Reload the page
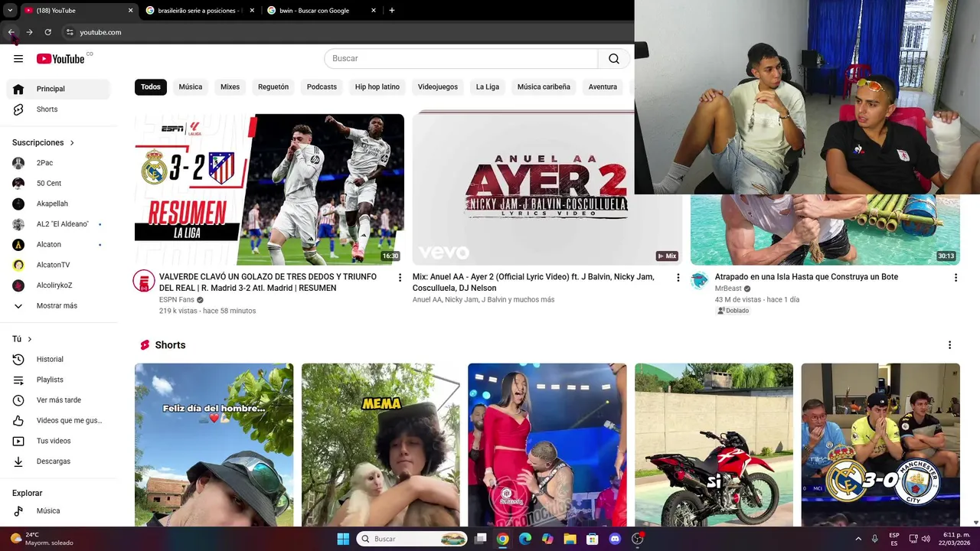 click(x=47, y=32)
